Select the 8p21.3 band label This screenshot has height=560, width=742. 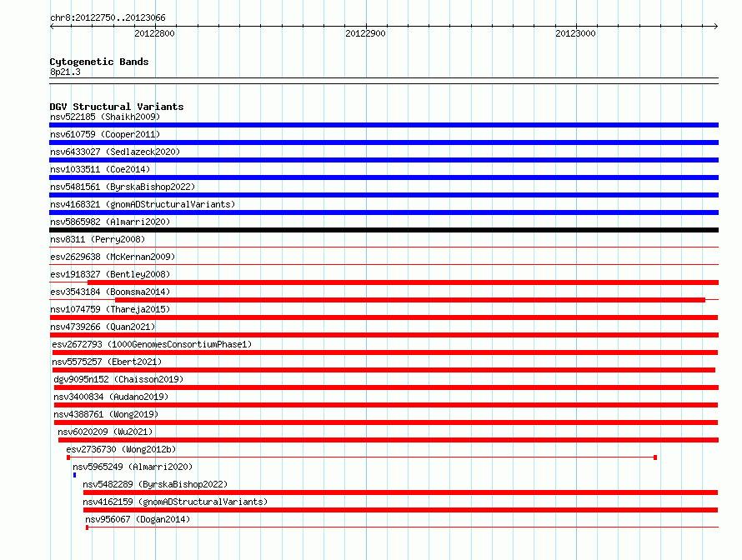[x=65, y=72]
